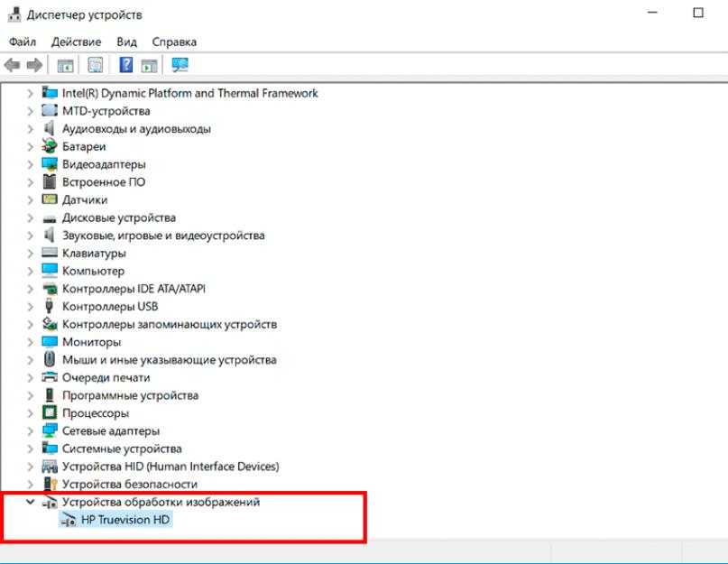Click the Back arrow toolbar button

[x=12, y=65]
